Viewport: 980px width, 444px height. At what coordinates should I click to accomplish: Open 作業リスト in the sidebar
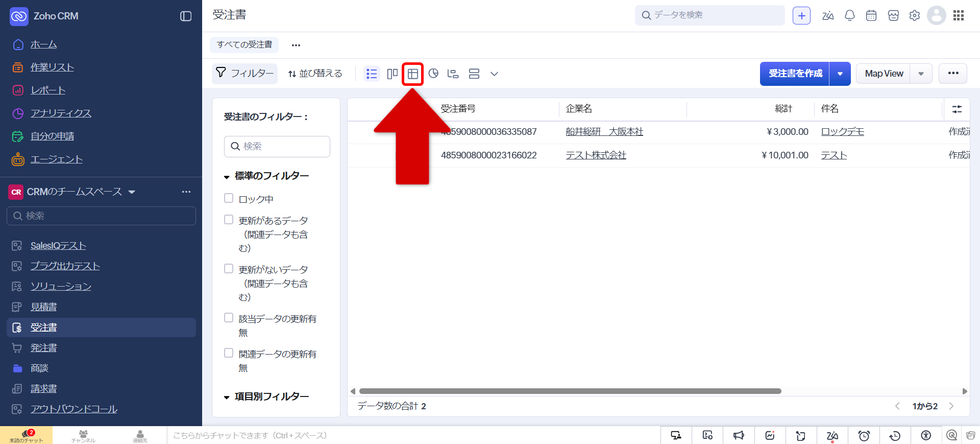coord(52,67)
